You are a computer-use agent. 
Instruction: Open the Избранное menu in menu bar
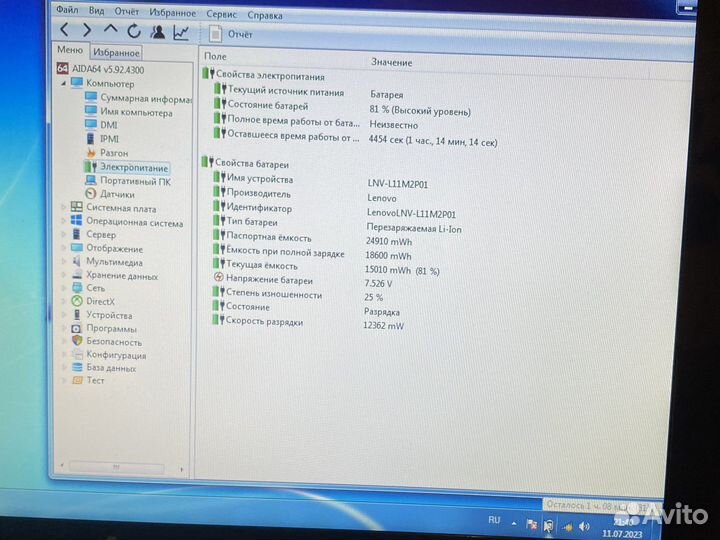(172, 13)
